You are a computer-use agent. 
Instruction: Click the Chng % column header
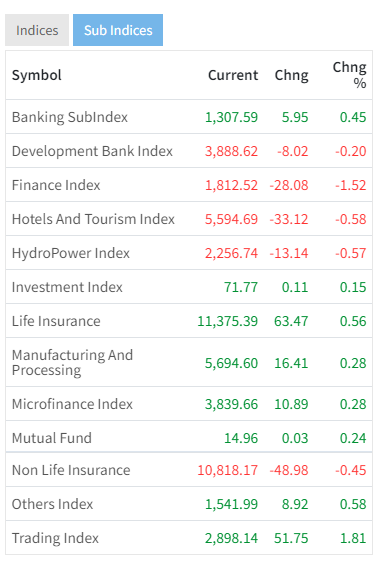coord(350,75)
